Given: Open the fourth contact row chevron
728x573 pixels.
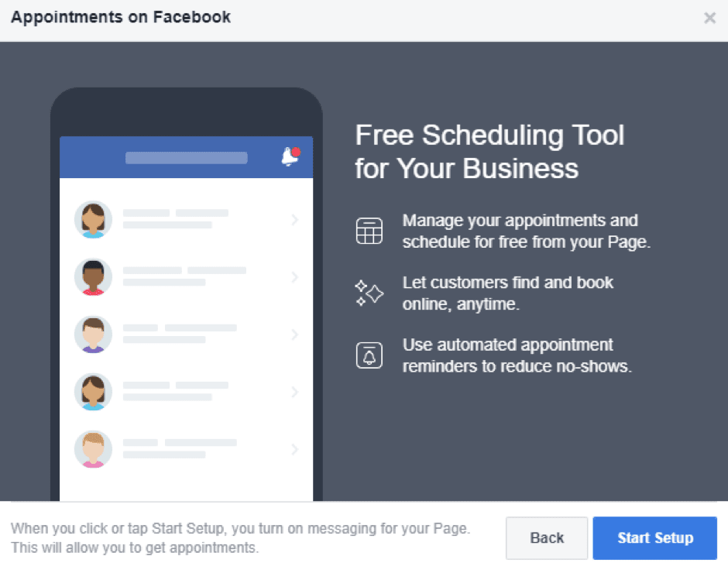Looking at the screenshot, I should 294,392.
